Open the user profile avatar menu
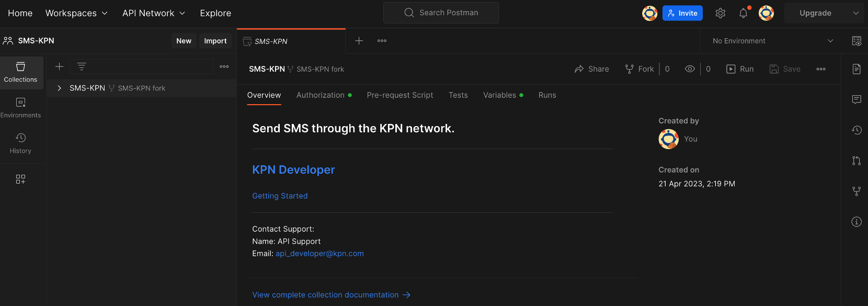The height and width of the screenshot is (306, 868). point(767,13)
